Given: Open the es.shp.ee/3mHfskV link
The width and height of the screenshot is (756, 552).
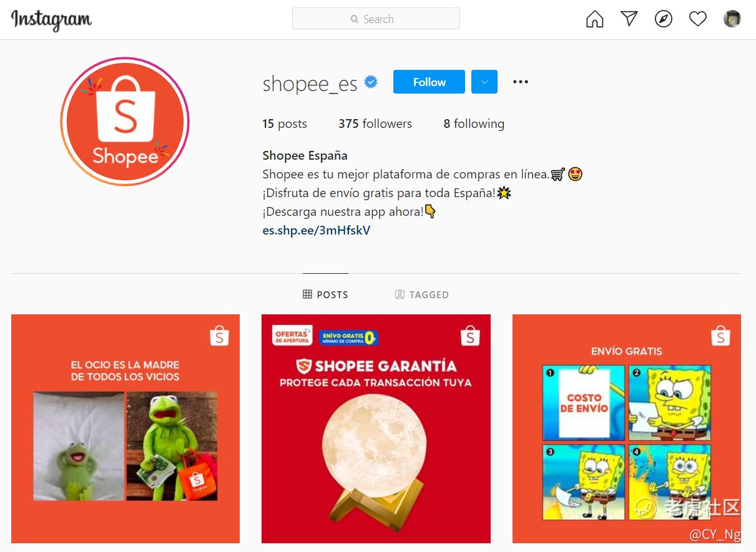Looking at the screenshot, I should (x=317, y=230).
